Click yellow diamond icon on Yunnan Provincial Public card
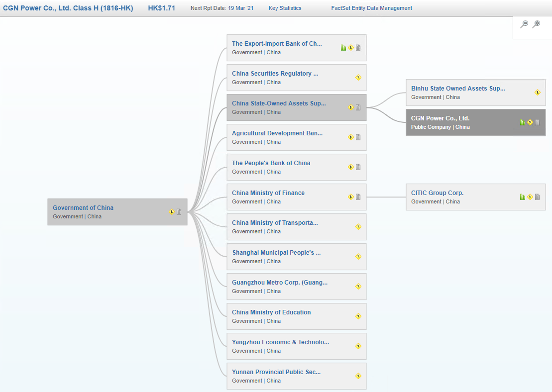Image resolution: width=552 pixels, height=392 pixels. click(x=358, y=376)
